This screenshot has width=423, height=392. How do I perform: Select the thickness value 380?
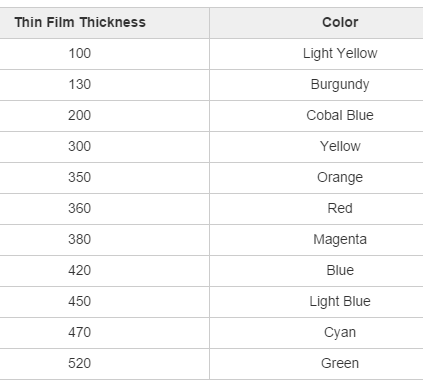click(80, 239)
